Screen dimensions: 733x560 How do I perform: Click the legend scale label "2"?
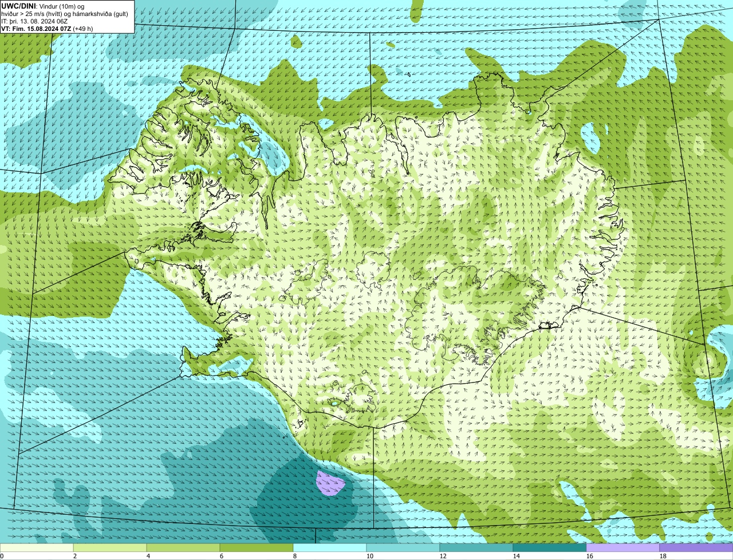coord(75,556)
